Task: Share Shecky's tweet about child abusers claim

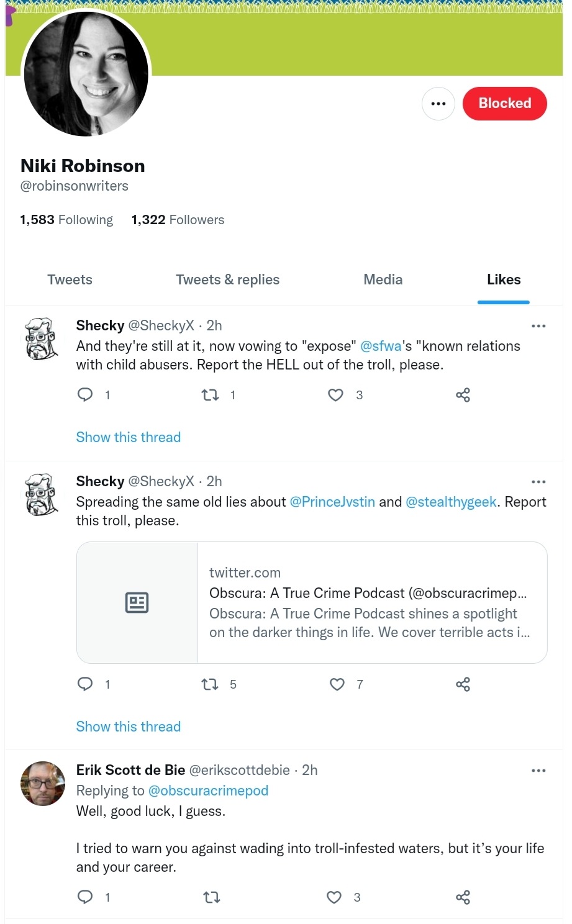Action: [x=463, y=395]
